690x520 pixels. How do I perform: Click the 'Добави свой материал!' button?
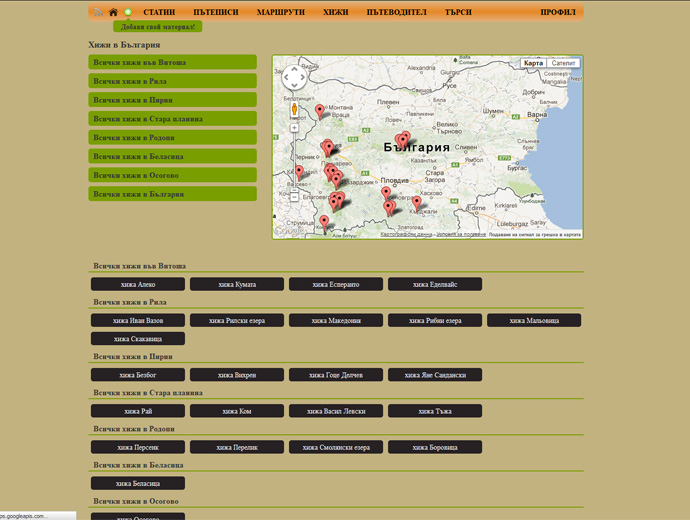pyautogui.click(x=158, y=26)
